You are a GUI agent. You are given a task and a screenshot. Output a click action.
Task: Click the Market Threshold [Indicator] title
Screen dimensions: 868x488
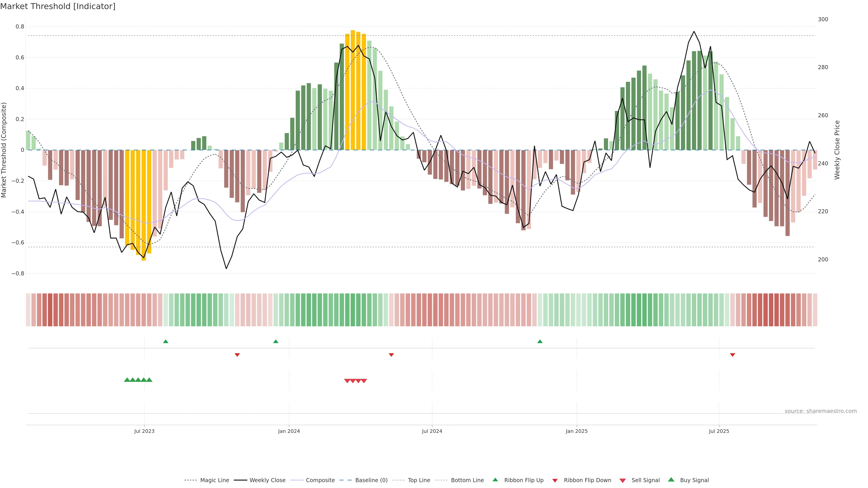coord(58,6)
